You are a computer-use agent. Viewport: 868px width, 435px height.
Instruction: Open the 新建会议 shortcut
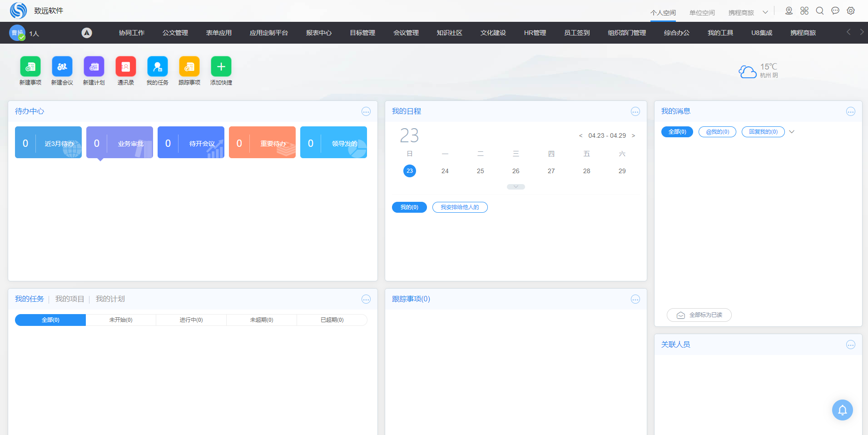62,67
